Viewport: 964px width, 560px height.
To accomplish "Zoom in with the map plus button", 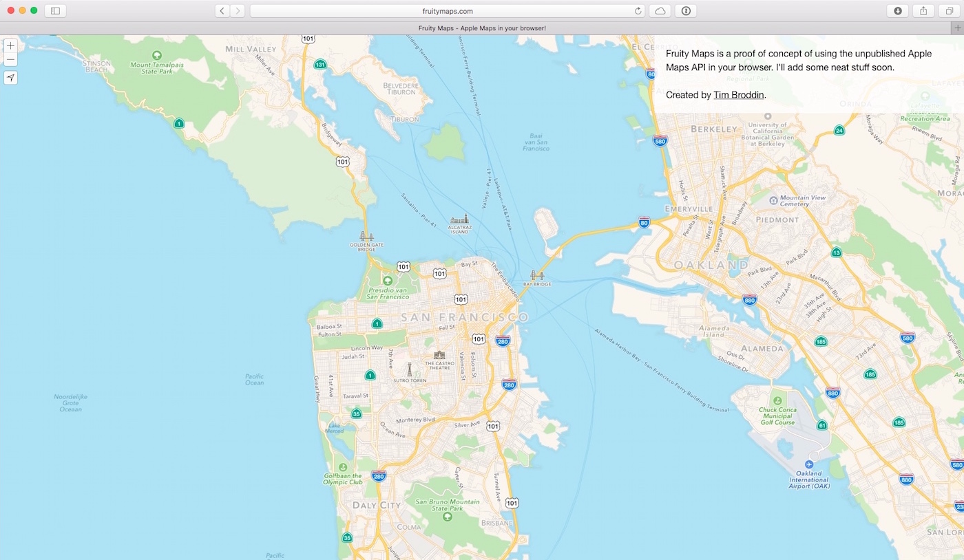I will tap(10, 45).
